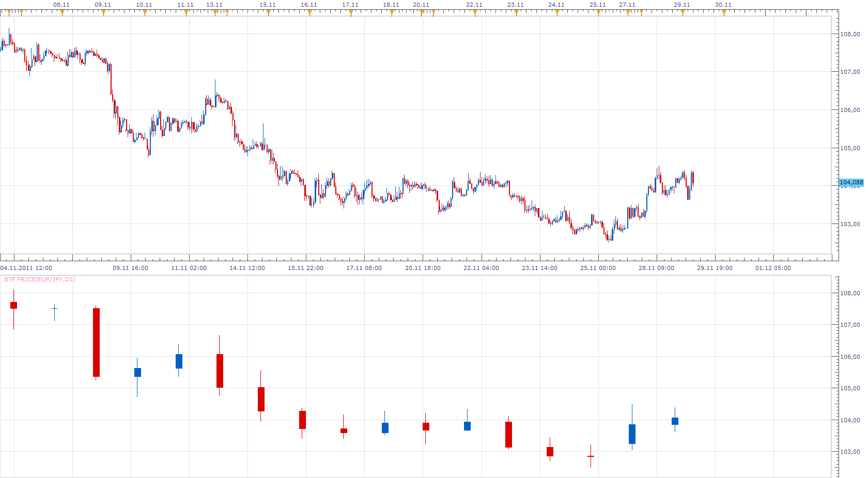
Task: Click the 103,00 label on upper price axis
Action: (x=850, y=224)
